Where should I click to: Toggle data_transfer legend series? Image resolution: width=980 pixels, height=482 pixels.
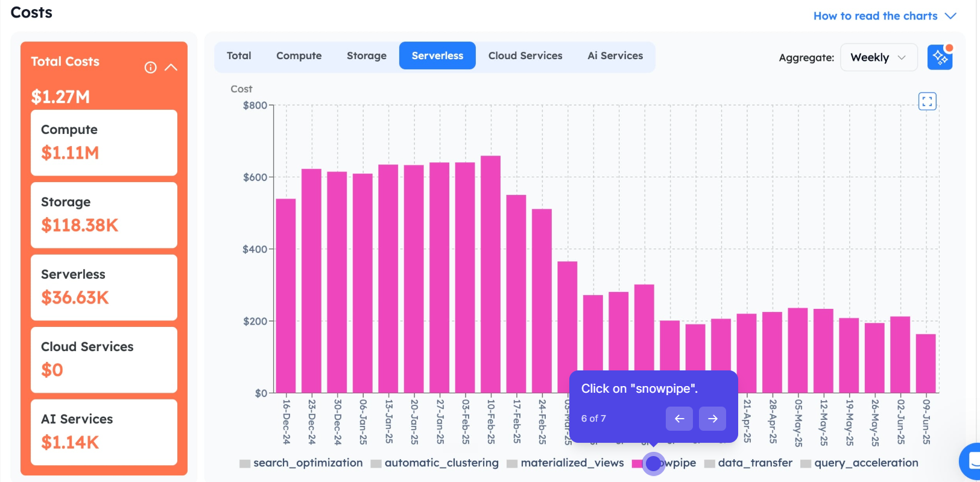[748, 463]
